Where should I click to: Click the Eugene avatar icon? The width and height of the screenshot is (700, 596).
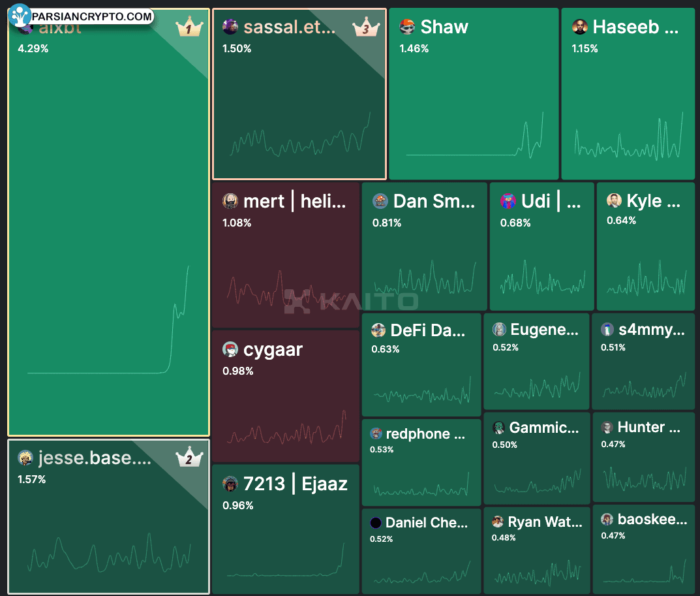499,329
